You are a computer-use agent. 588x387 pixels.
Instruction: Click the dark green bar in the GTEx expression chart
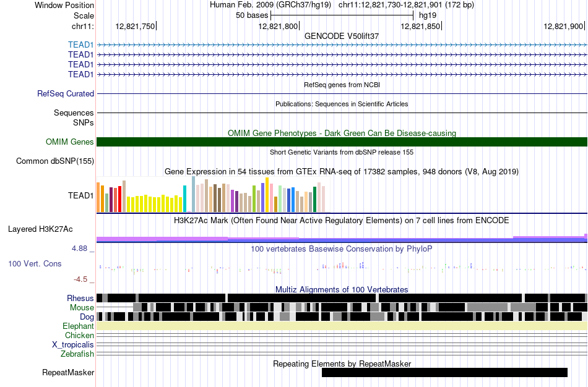314,199
